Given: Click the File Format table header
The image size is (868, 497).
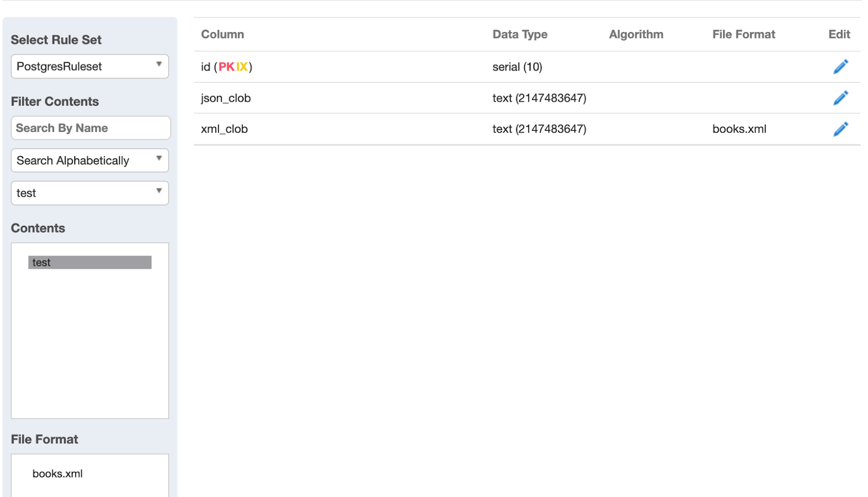Looking at the screenshot, I should click(x=743, y=34).
